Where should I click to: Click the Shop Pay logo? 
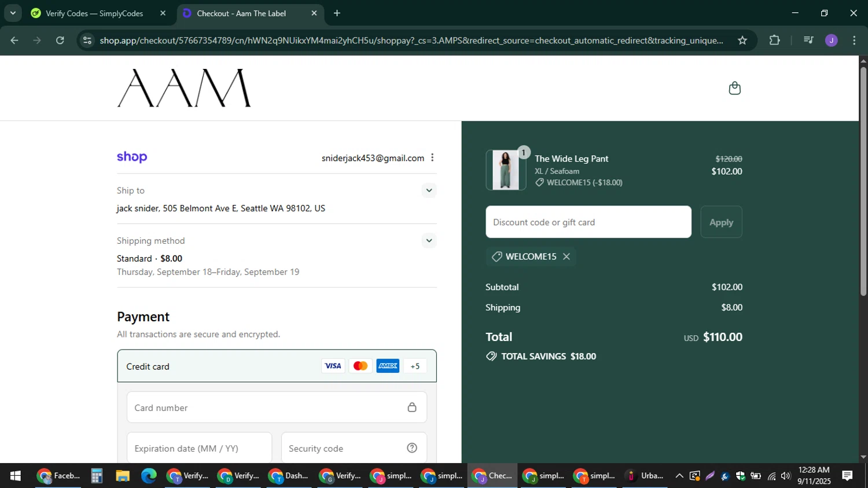(x=132, y=157)
